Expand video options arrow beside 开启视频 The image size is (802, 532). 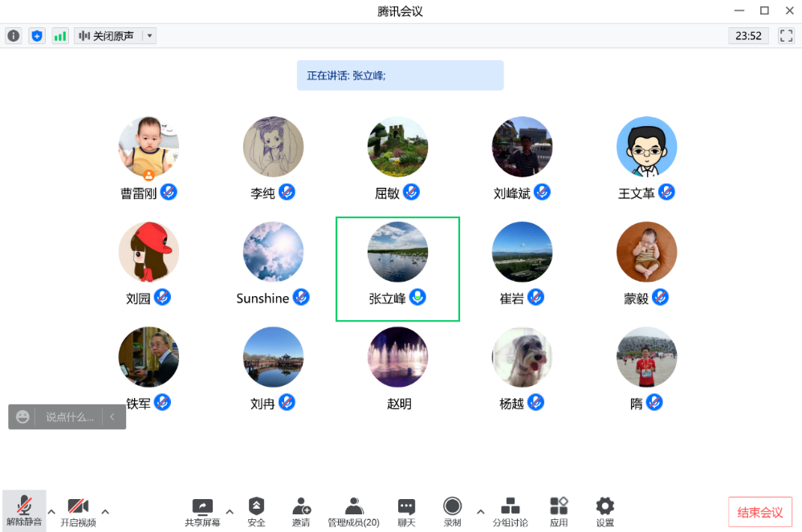pos(105,511)
